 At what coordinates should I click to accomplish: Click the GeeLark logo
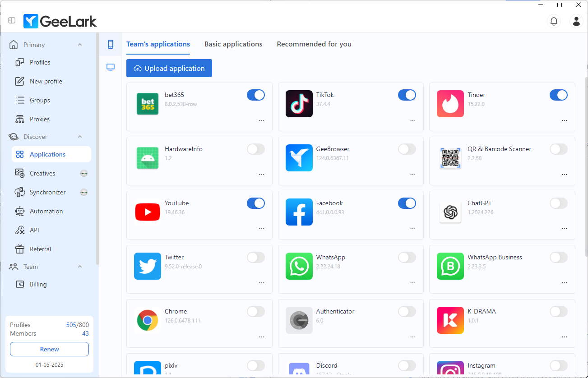click(x=60, y=21)
